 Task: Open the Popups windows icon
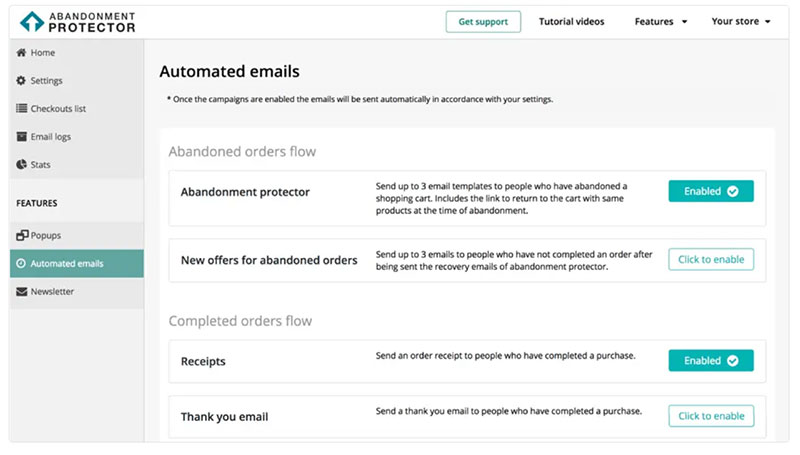[22, 235]
